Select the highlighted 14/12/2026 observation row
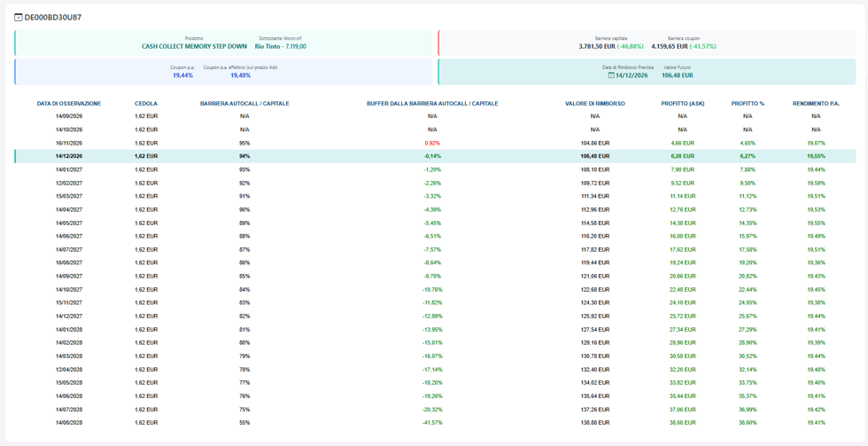Screen dimensions: 868x446 pos(435,156)
